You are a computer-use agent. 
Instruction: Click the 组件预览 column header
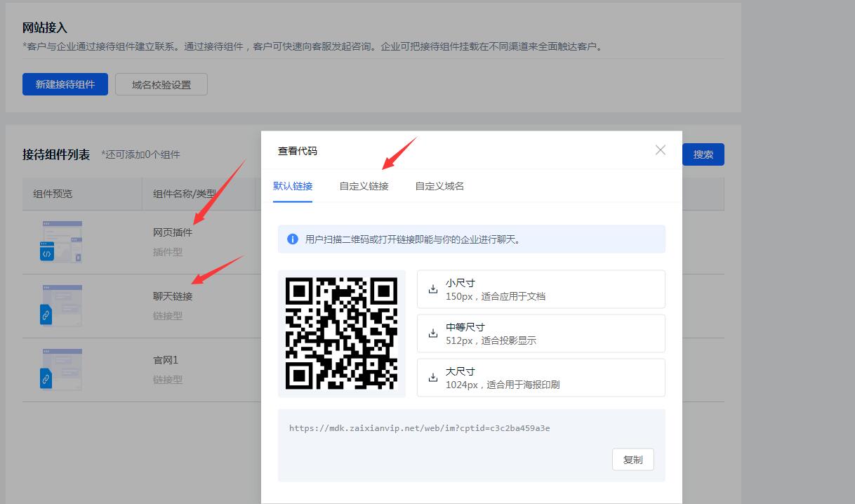53,194
